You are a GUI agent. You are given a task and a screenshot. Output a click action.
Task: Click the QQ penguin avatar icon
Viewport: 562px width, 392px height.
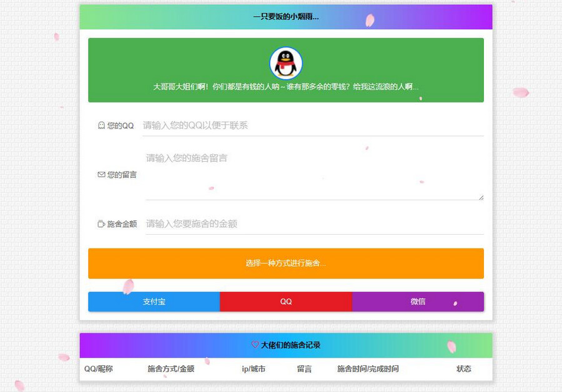(285, 62)
